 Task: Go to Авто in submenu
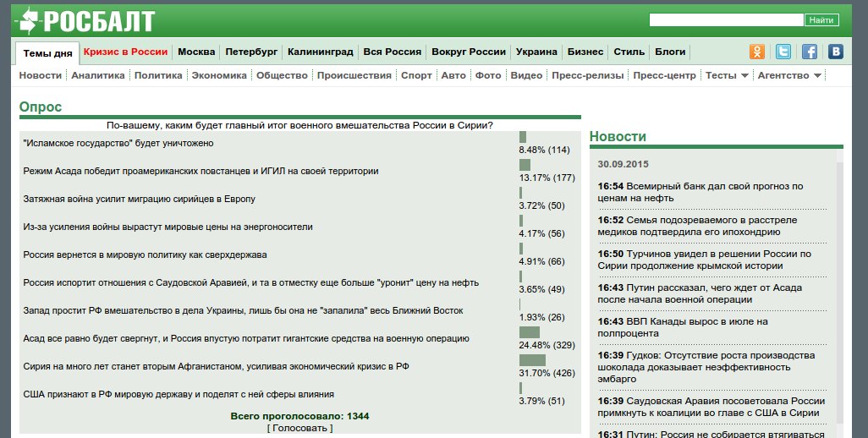[x=453, y=75]
